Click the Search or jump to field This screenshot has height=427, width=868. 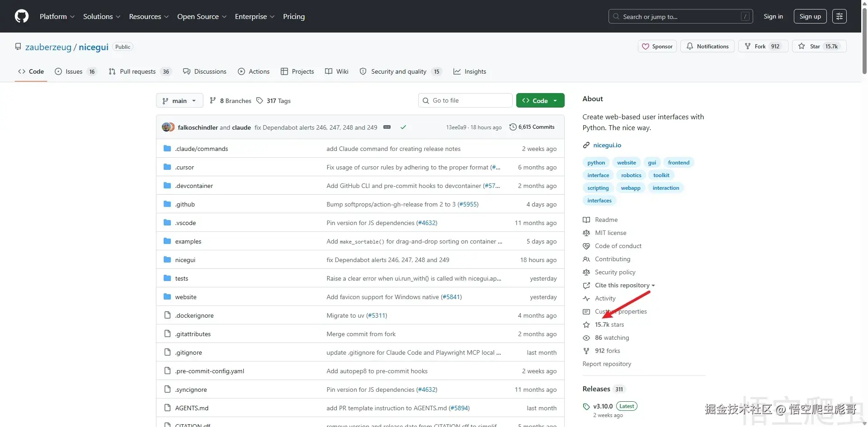680,16
